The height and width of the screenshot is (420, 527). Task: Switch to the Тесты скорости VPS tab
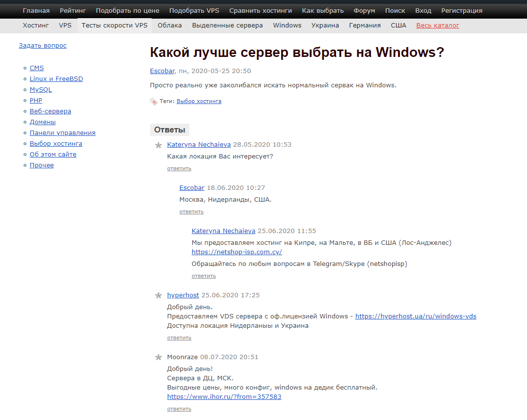pyautogui.click(x=114, y=25)
